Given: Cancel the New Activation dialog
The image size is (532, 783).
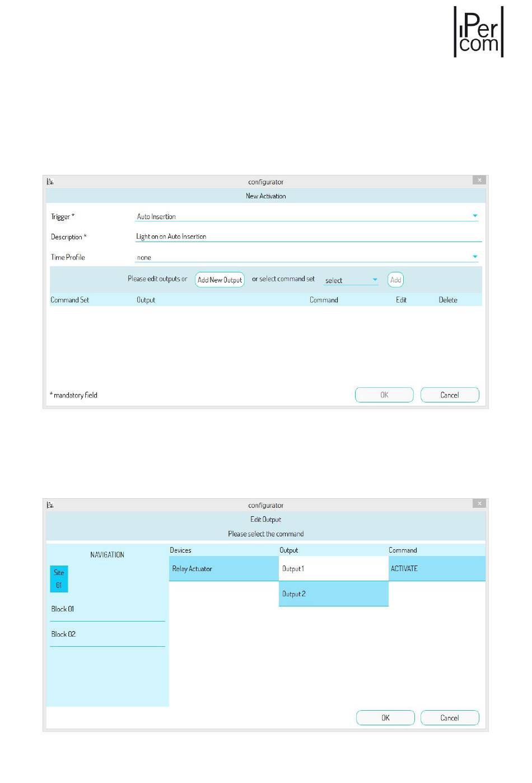Looking at the screenshot, I should [449, 395].
